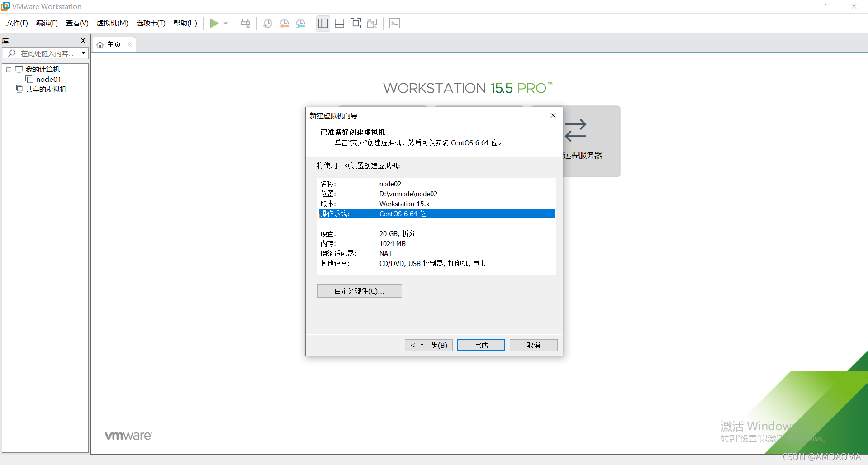The width and height of the screenshot is (868, 465).
Task: Go back with the 上一步(B) button
Action: pyautogui.click(x=429, y=345)
